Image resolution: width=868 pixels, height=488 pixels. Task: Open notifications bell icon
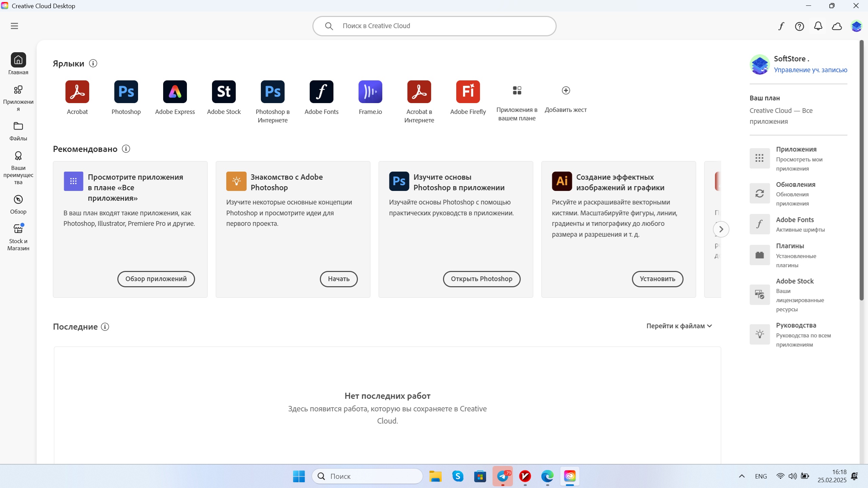(x=818, y=26)
